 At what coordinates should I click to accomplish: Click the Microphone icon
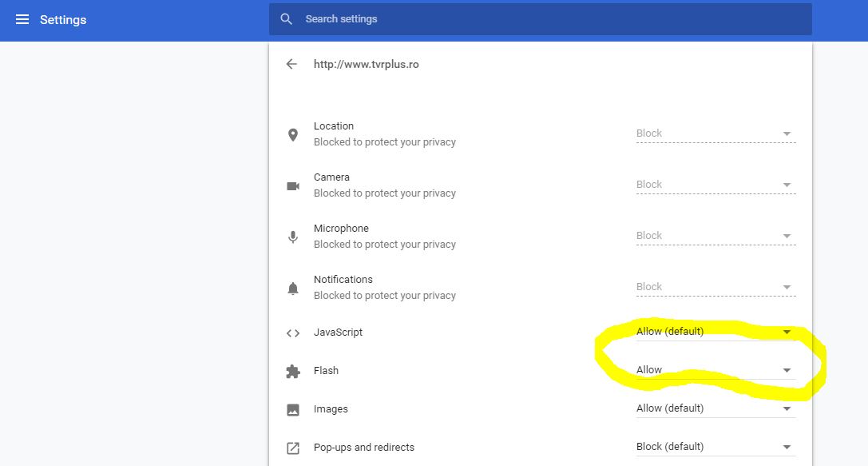[293, 236]
